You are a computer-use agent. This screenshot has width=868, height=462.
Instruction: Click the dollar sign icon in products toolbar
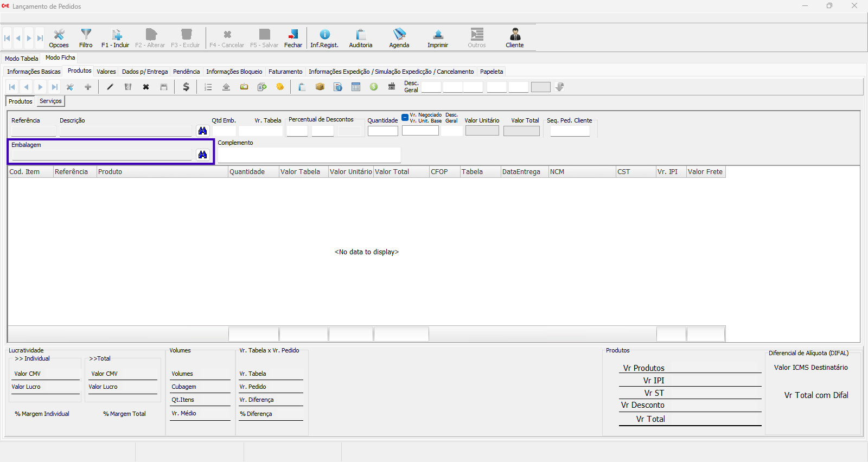pyautogui.click(x=186, y=87)
